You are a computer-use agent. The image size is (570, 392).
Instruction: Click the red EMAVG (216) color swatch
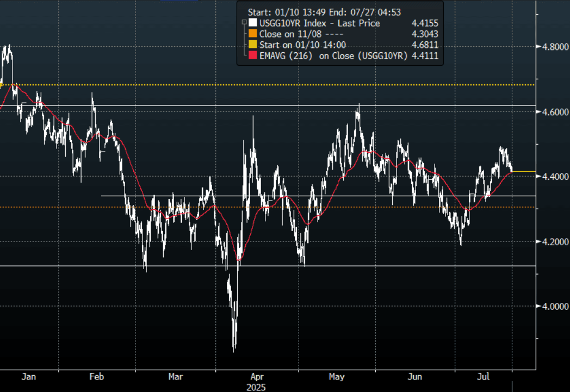point(252,56)
